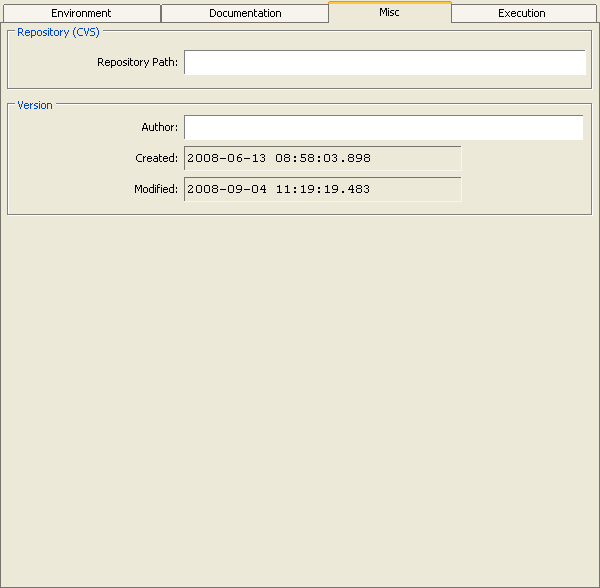Image resolution: width=600 pixels, height=588 pixels.
Task: Open the Documentation tab
Action: (245, 14)
